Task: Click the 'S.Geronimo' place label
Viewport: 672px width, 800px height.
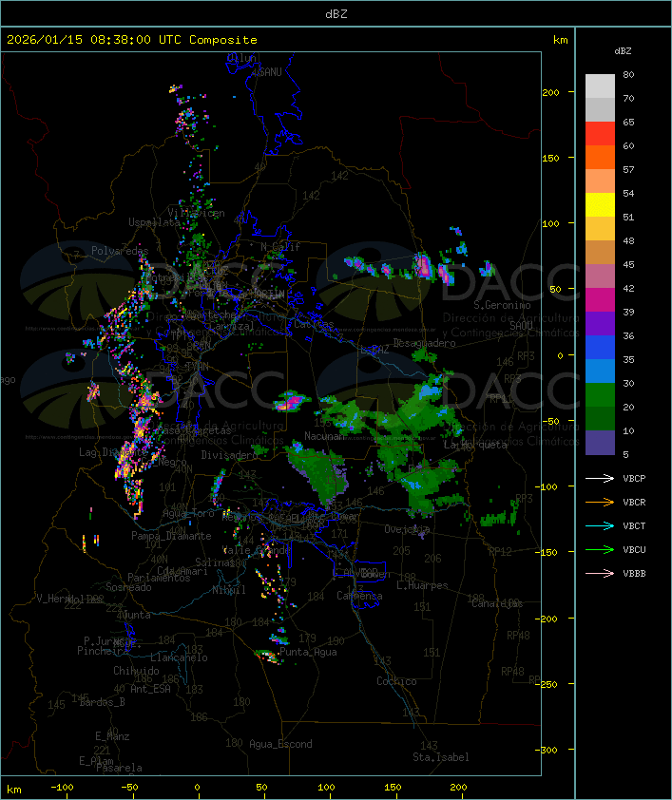Action: 502,305
